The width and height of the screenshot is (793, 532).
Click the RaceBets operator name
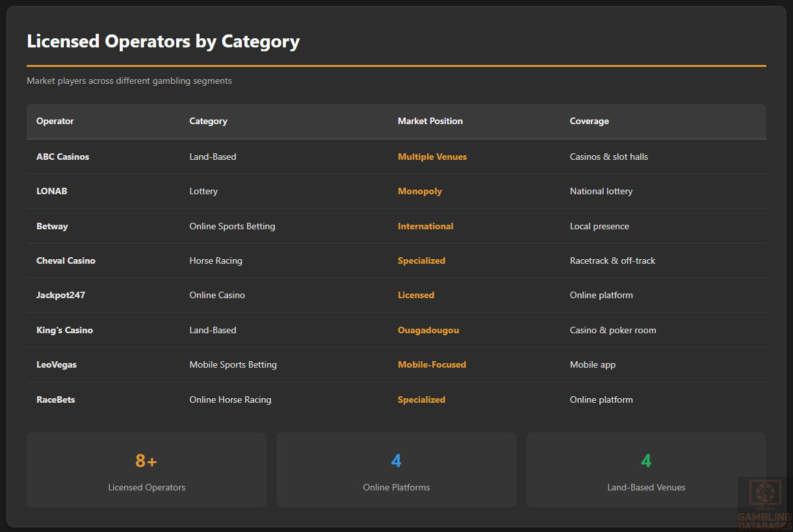pyautogui.click(x=55, y=399)
